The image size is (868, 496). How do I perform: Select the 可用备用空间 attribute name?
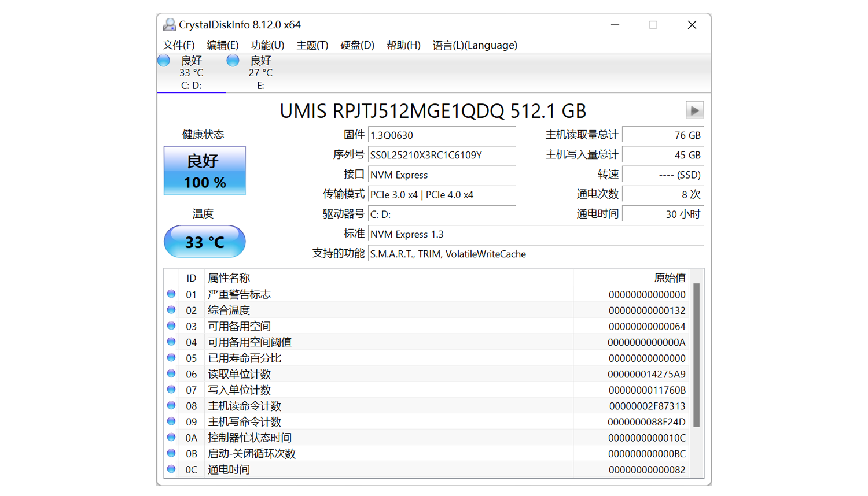click(x=239, y=326)
